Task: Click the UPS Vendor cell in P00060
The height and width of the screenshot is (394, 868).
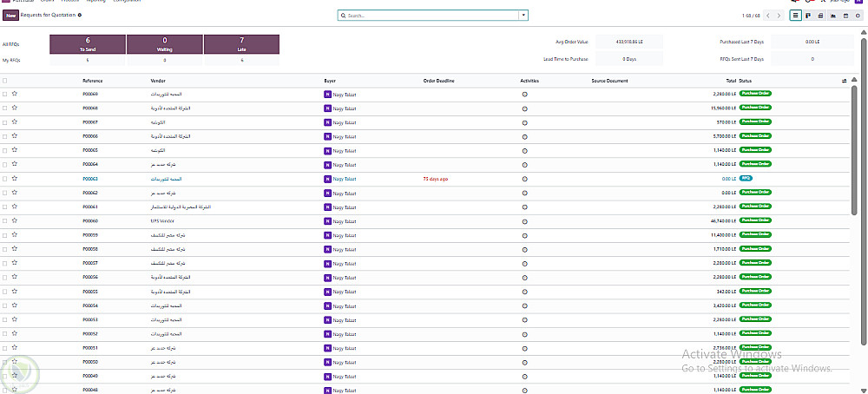Action: tap(162, 220)
